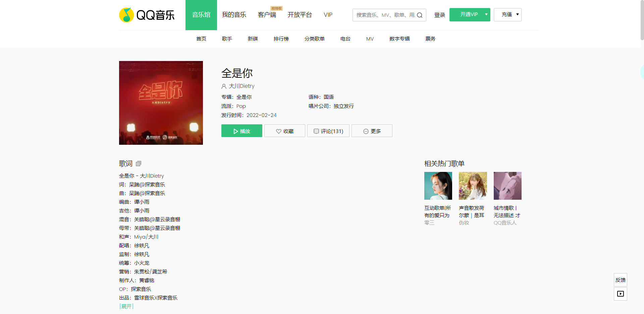Open the 互动歌单 playlist thumbnail
The width and height of the screenshot is (644, 314).
click(438, 186)
